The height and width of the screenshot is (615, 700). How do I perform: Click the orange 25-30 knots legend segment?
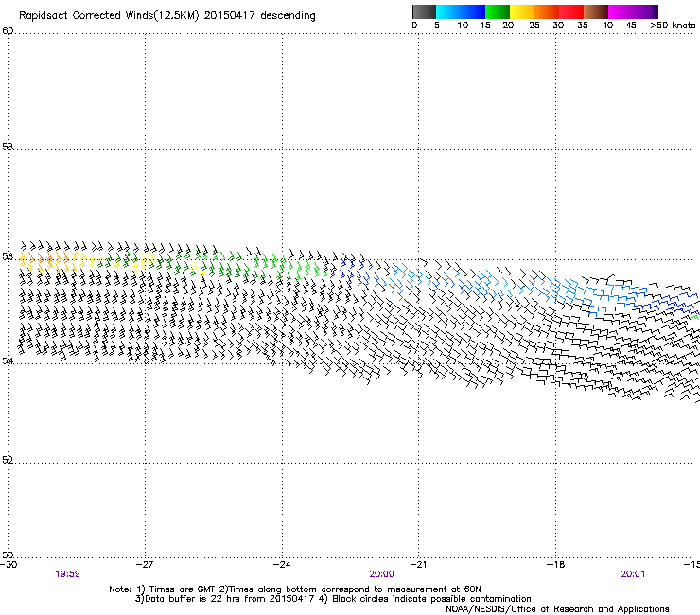pos(547,11)
